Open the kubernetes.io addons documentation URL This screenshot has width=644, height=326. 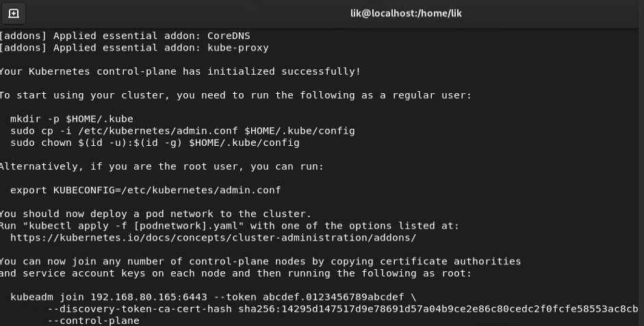pos(213,238)
